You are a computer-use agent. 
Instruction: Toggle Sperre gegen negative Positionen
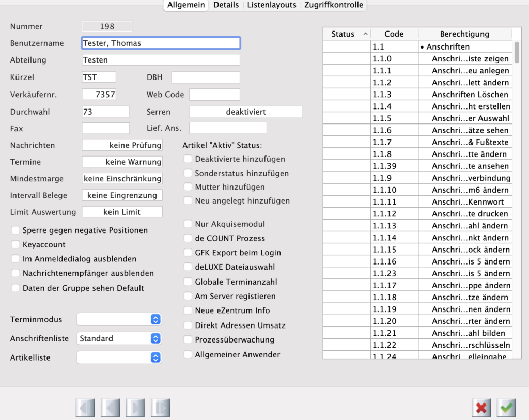click(15, 230)
